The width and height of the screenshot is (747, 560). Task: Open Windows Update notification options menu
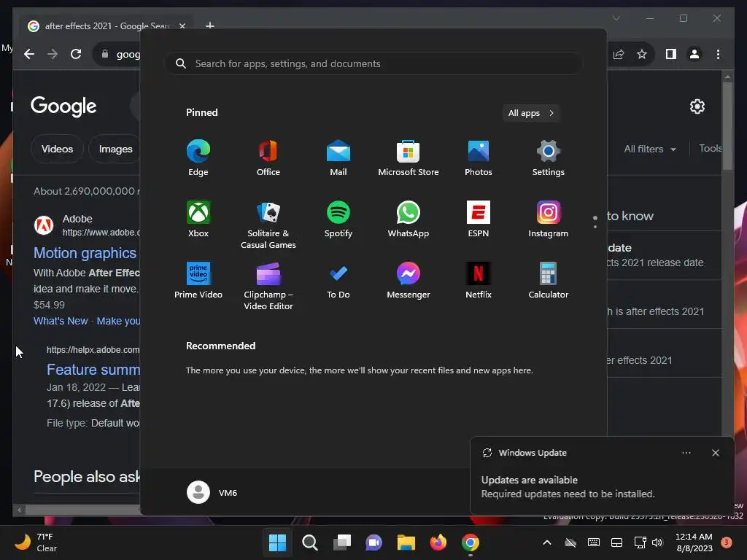click(x=686, y=453)
